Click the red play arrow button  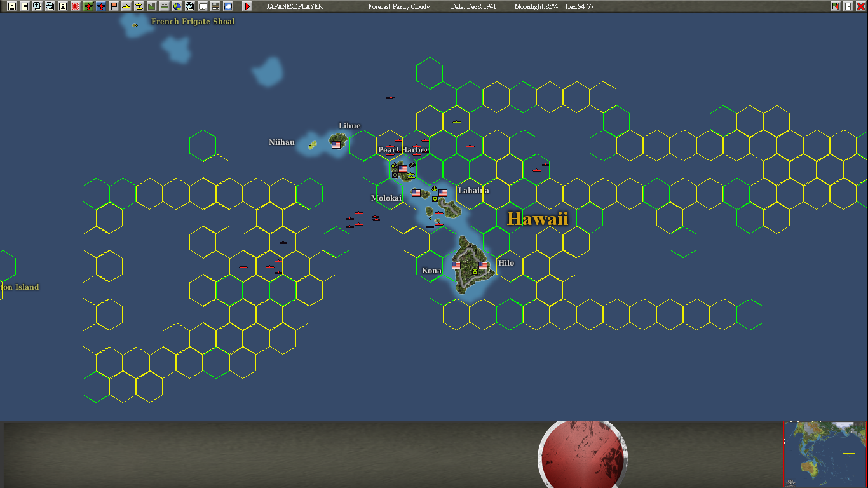coord(247,6)
